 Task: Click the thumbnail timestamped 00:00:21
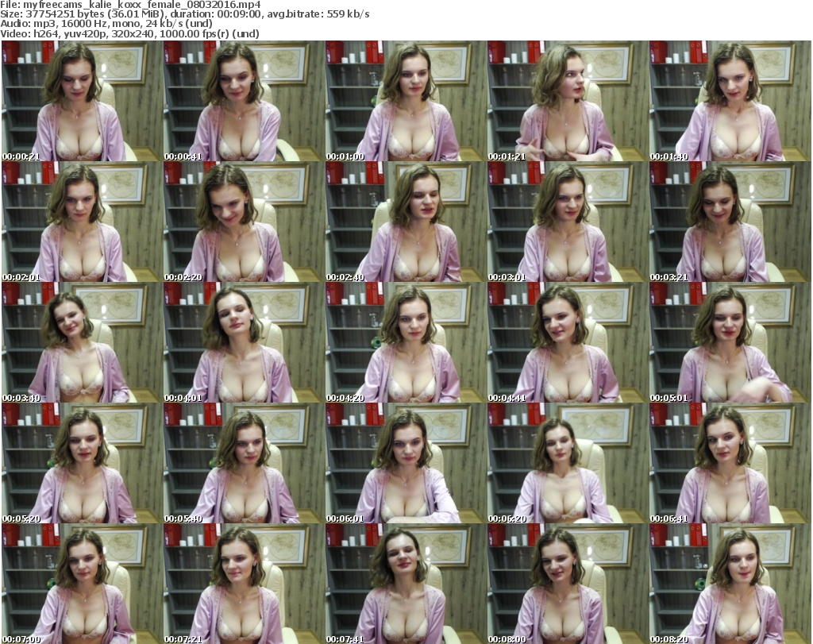[82, 102]
